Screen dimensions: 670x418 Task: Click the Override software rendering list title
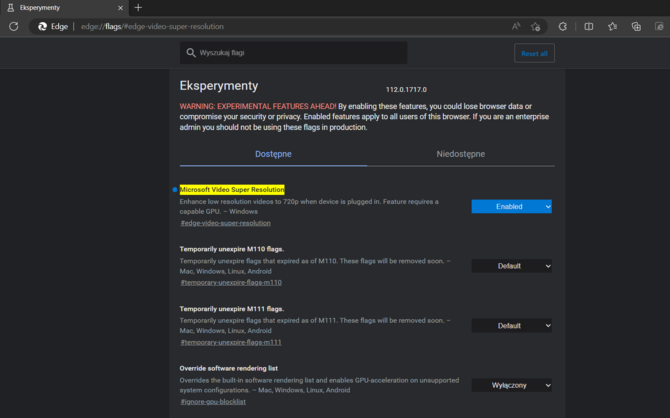click(229, 368)
